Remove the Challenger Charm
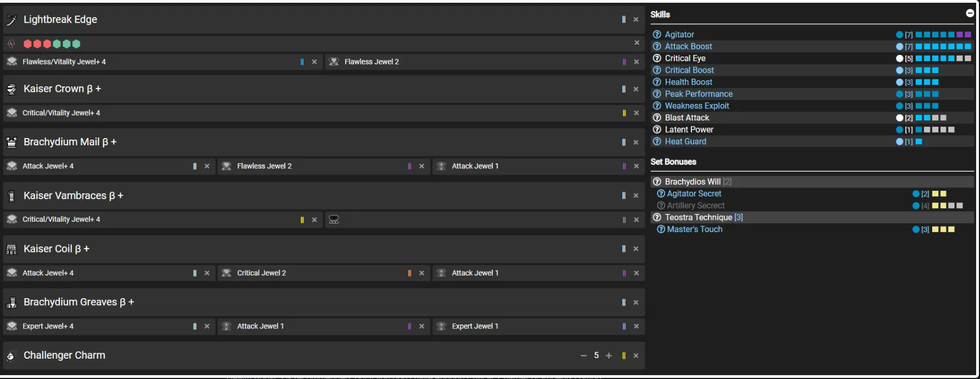 [x=636, y=355]
